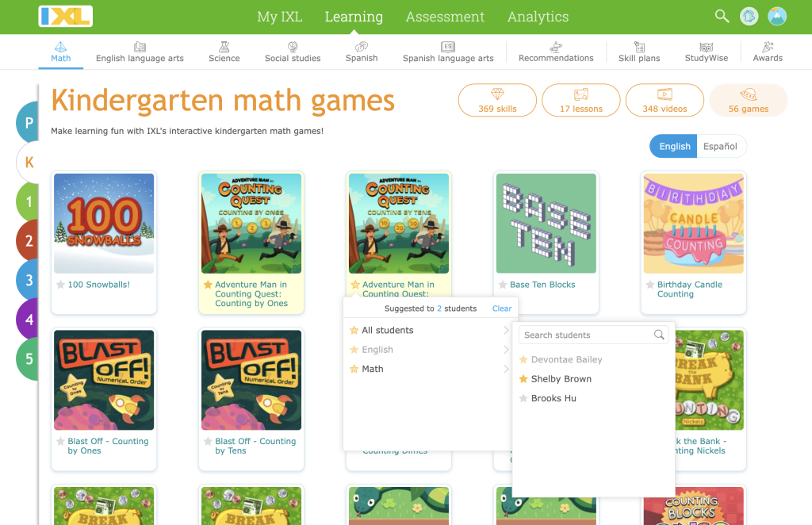Open 100 Snowballs game thumbnail
Screen dimensions: 812x525
click(104, 223)
